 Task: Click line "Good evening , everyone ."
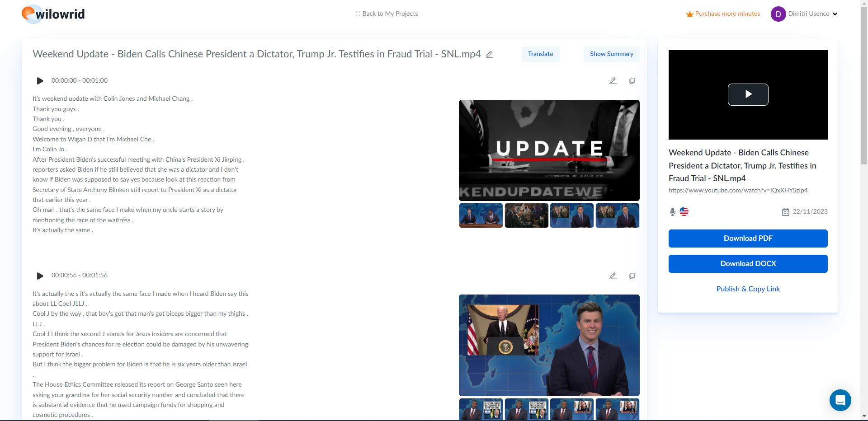[x=68, y=129]
